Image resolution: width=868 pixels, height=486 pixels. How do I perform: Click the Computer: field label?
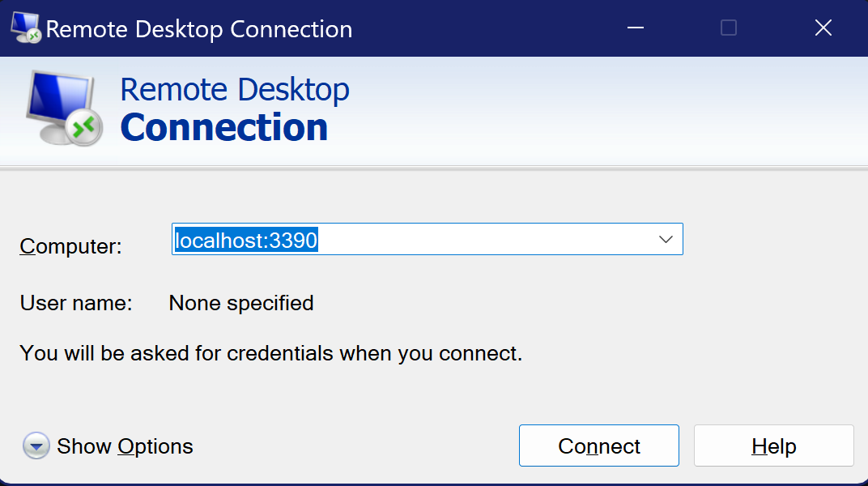coord(70,246)
